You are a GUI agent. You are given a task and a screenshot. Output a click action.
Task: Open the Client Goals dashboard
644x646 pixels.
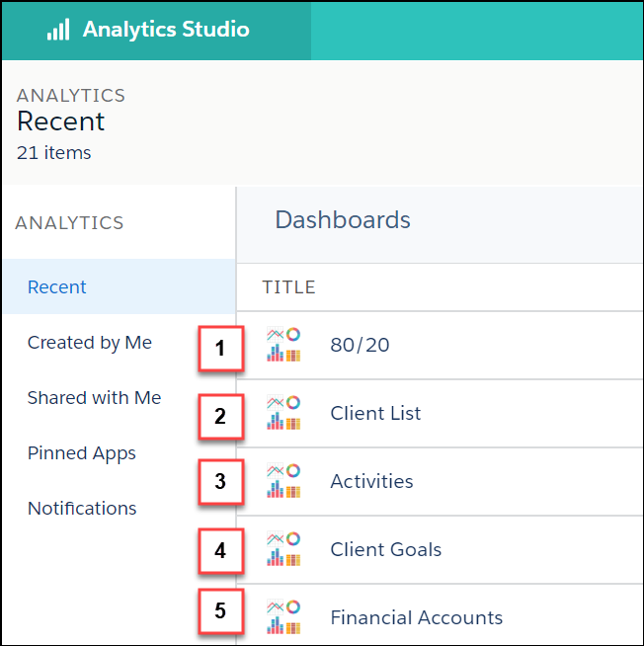coord(385,549)
